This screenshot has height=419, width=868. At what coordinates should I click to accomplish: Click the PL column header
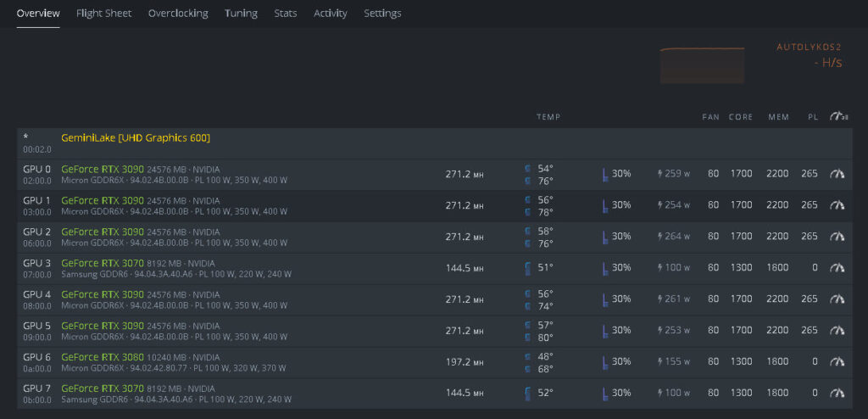(813, 117)
